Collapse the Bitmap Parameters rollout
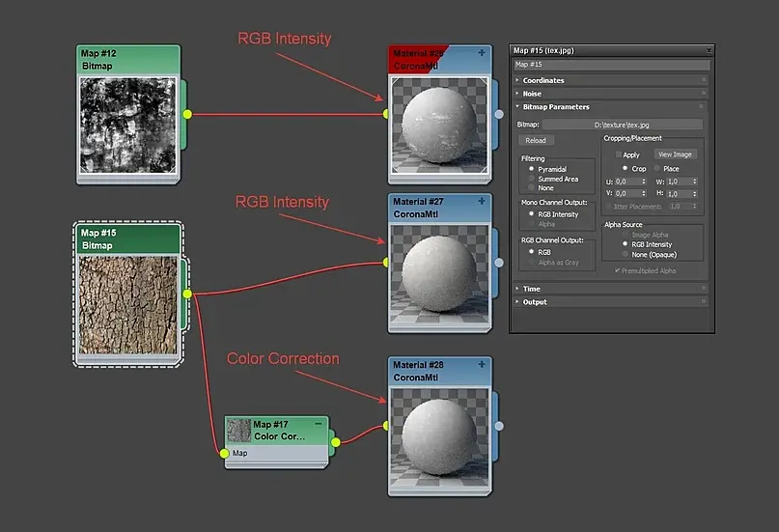This screenshot has width=779, height=532. [555, 107]
